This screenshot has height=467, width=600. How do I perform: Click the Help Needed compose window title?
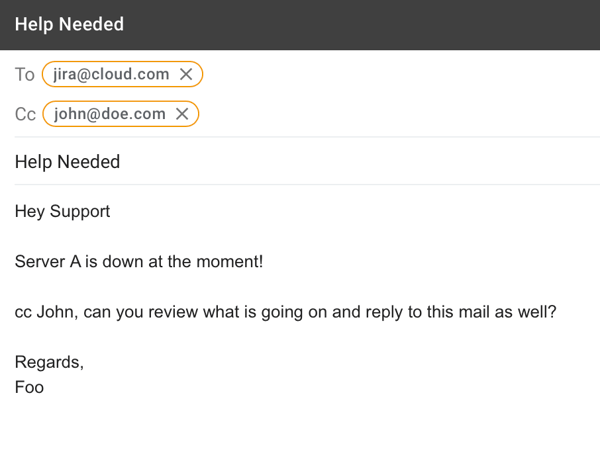69,24
